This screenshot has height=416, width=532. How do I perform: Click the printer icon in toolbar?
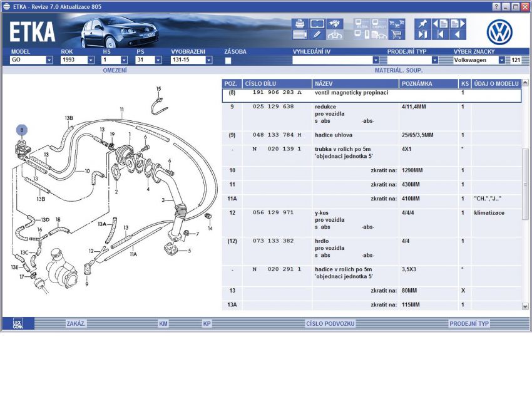click(x=300, y=24)
